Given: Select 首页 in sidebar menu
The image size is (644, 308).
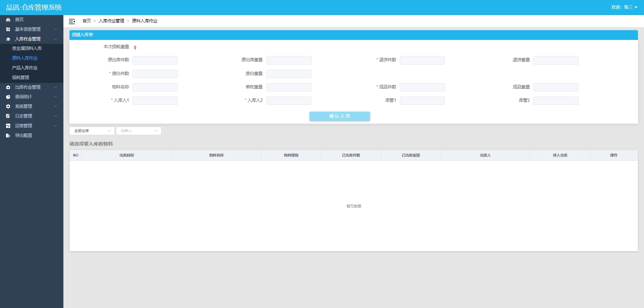Looking at the screenshot, I should [x=32, y=20].
